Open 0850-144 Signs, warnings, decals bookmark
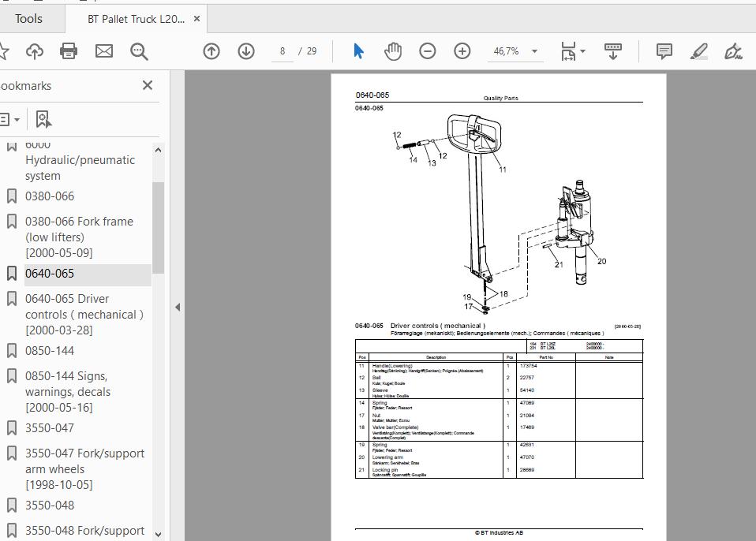This screenshot has height=541, width=756. pyautogui.click(x=68, y=392)
